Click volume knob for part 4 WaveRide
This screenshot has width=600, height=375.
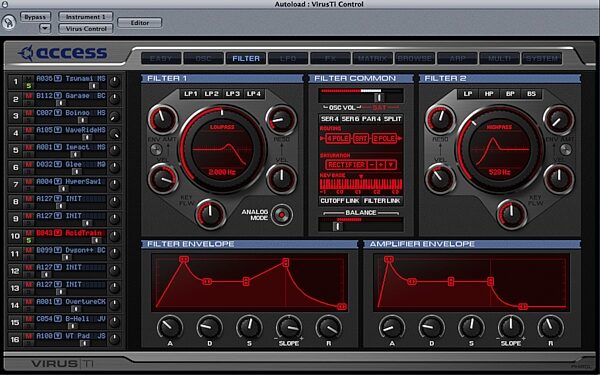click(114, 133)
